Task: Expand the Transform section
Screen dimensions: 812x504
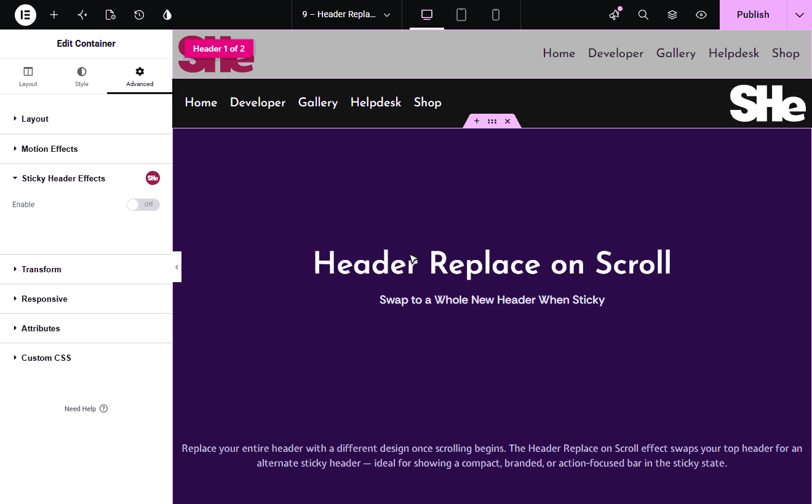Action: pos(86,269)
